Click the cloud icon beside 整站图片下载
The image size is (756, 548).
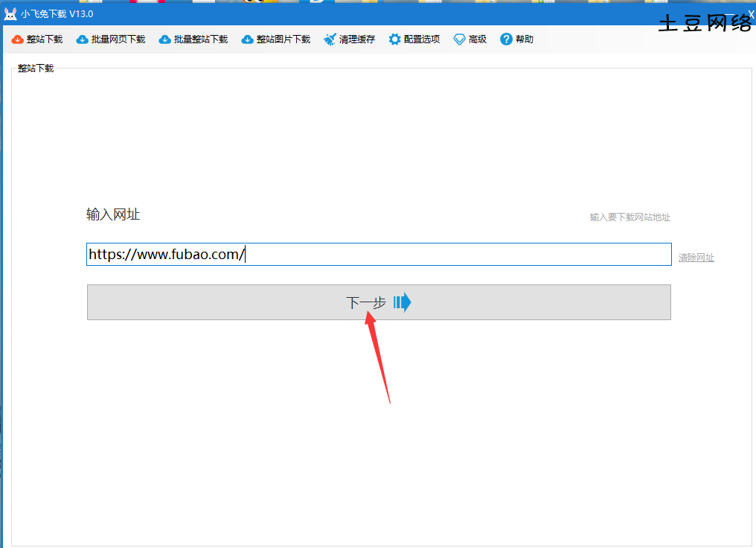coord(247,39)
